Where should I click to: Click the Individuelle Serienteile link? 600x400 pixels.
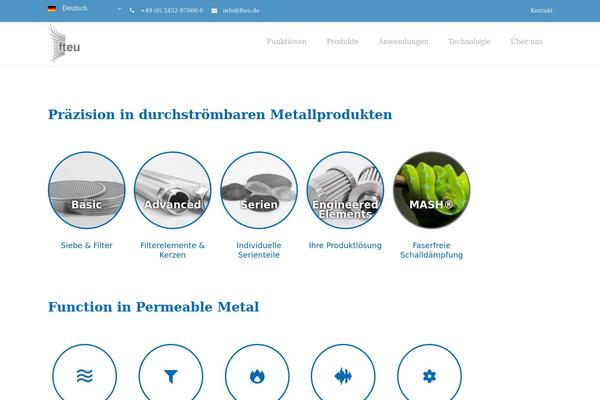[x=259, y=250]
